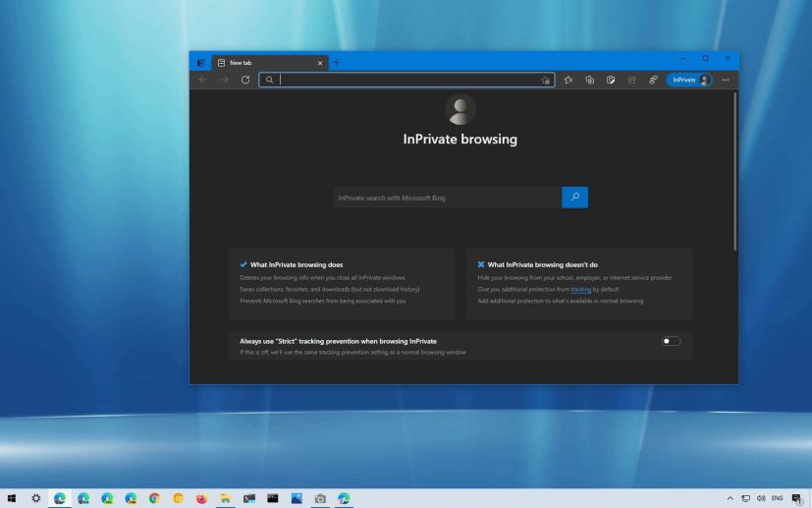This screenshot has height=508, width=812.
Task: Show hidden system tray icons
Action: coord(731,498)
